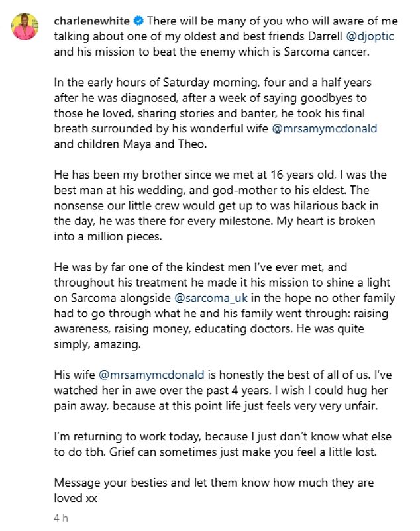Open the @djoptic mention

[x=370, y=37]
